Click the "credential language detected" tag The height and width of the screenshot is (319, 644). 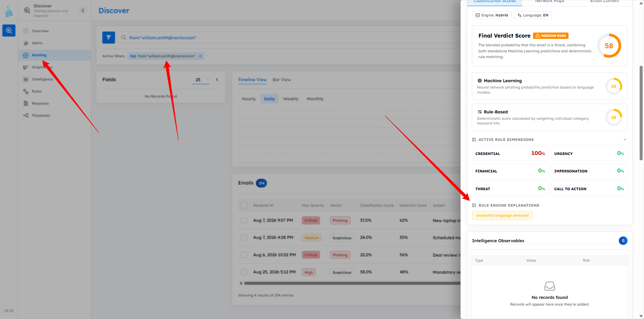[502, 216]
